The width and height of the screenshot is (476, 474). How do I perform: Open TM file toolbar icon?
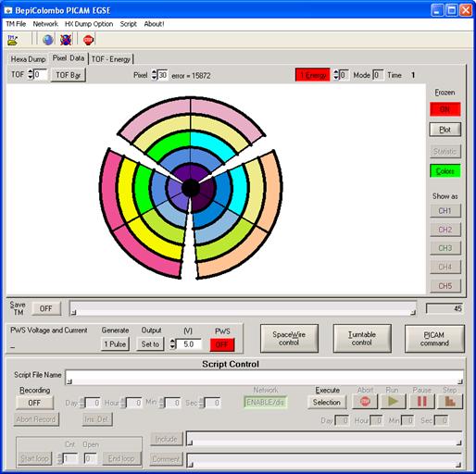[13, 40]
